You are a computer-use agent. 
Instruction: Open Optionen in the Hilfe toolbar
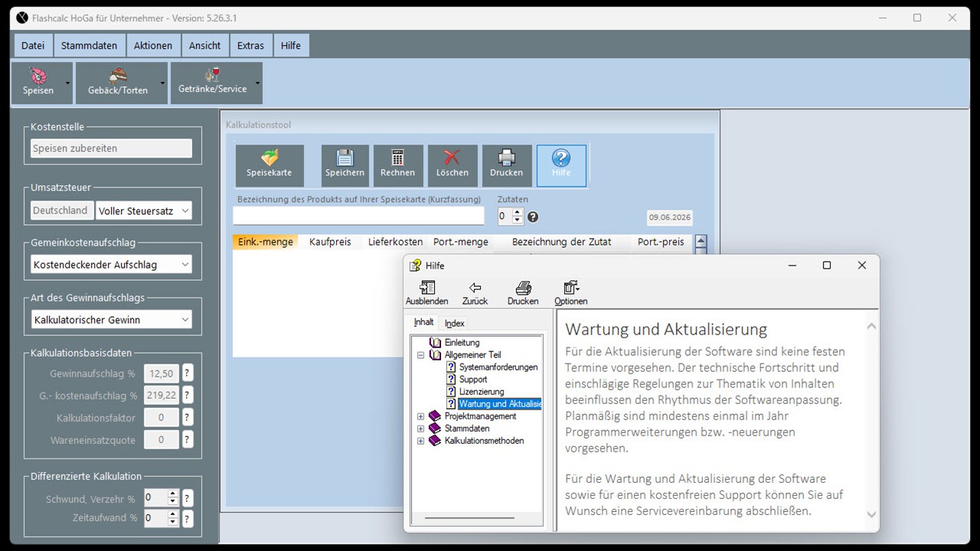[570, 293]
